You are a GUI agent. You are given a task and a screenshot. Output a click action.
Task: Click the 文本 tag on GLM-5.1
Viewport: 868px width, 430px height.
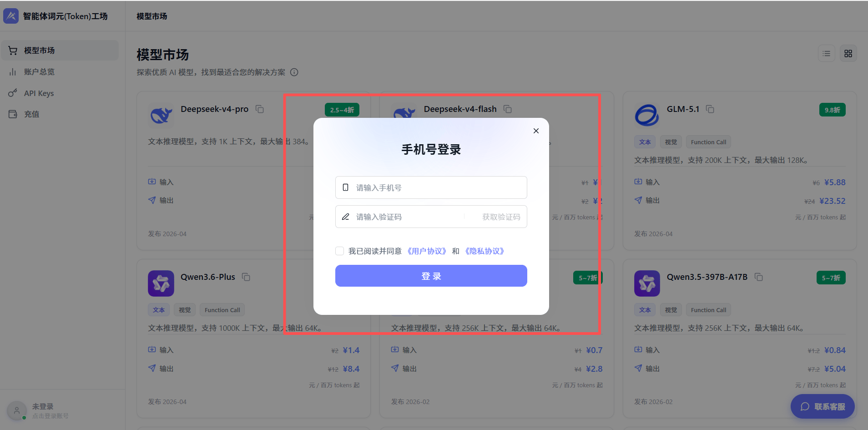click(645, 142)
